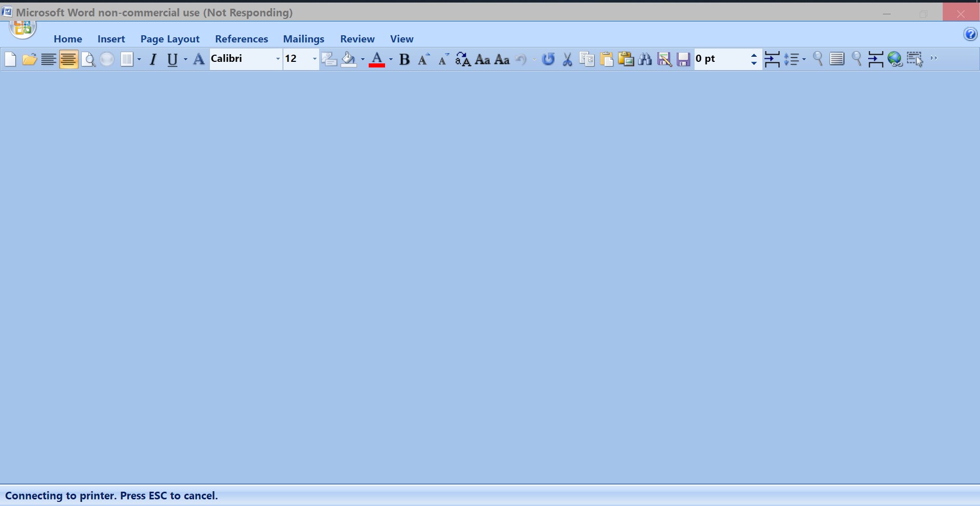Click the Insert Hyperlink globe icon
The image size is (980, 506).
[895, 59]
